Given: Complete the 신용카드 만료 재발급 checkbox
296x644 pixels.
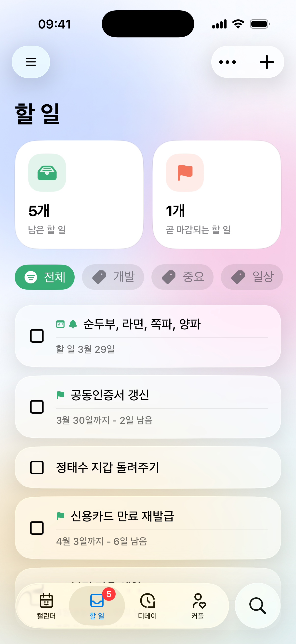Looking at the screenshot, I should [x=37, y=528].
